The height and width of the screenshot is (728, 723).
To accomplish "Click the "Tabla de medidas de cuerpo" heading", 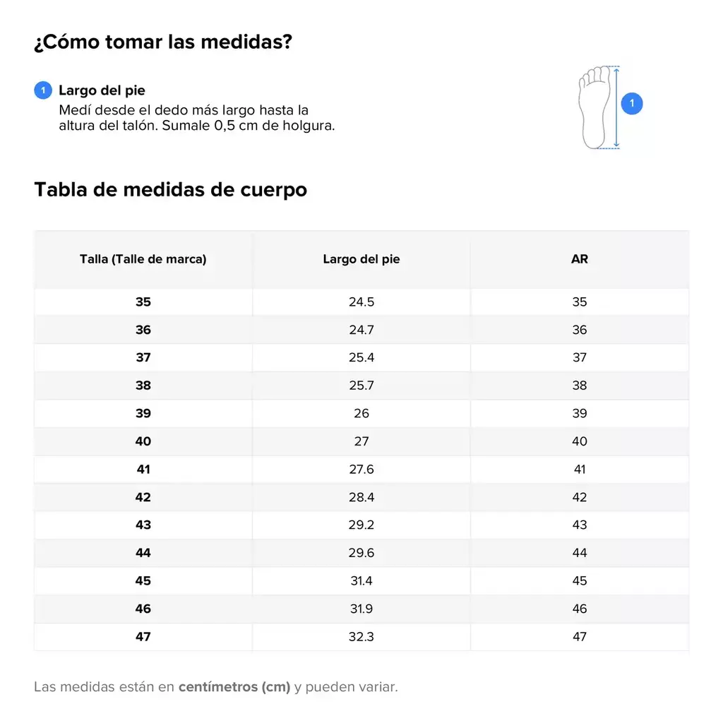I will point(171,190).
